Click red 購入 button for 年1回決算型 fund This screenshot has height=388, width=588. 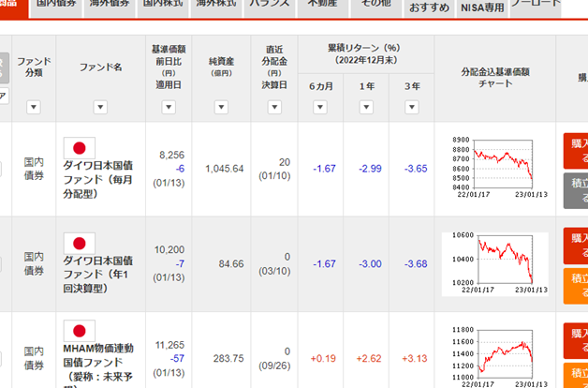point(576,246)
